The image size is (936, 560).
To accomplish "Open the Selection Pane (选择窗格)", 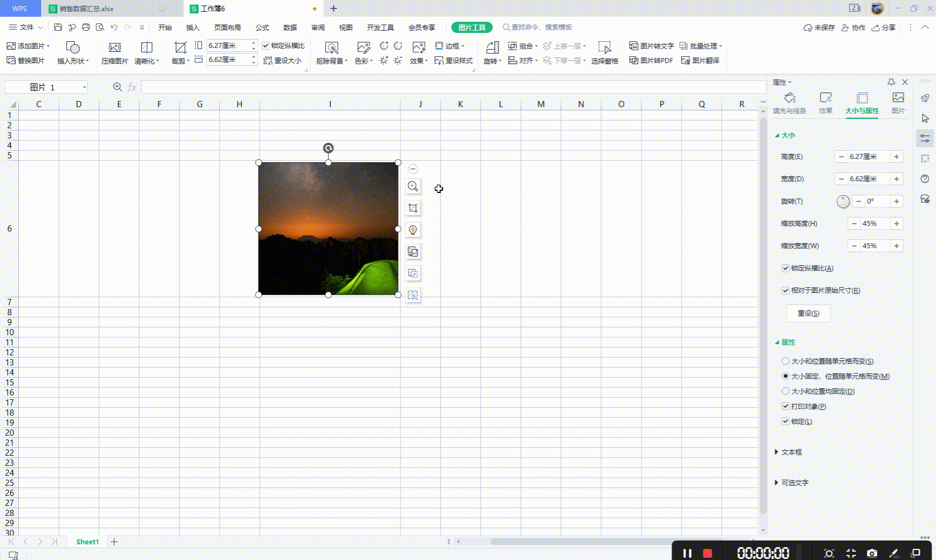I will [605, 53].
